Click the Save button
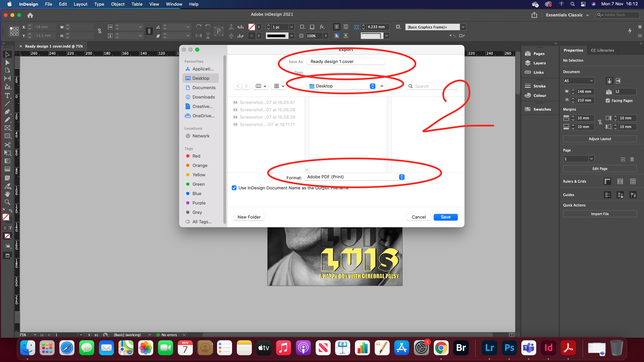 (445, 217)
